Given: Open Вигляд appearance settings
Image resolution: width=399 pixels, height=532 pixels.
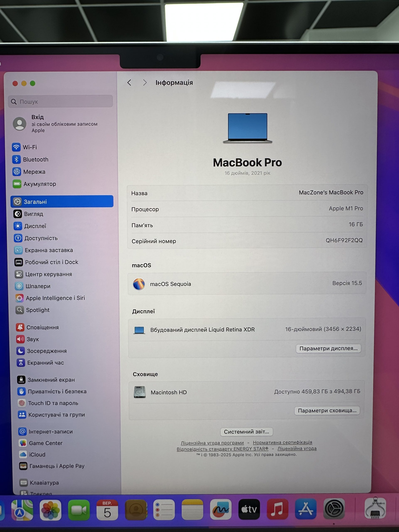Looking at the screenshot, I should [x=62, y=214].
